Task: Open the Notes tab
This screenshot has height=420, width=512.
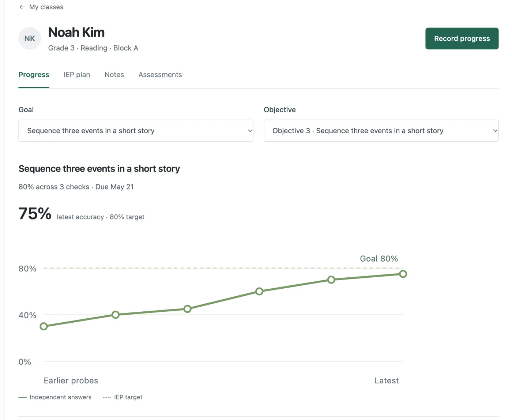Action: click(x=114, y=75)
